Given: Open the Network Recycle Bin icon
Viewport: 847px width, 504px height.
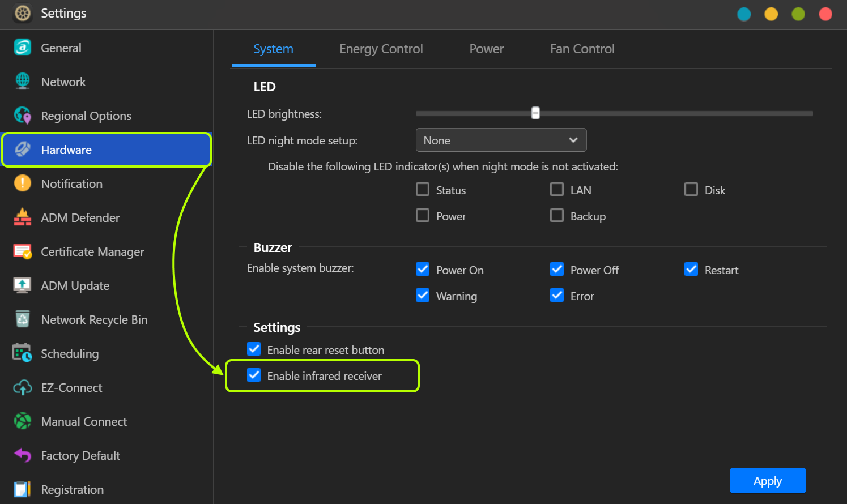Looking at the screenshot, I should pyautogui.click(x=23, y=319).
